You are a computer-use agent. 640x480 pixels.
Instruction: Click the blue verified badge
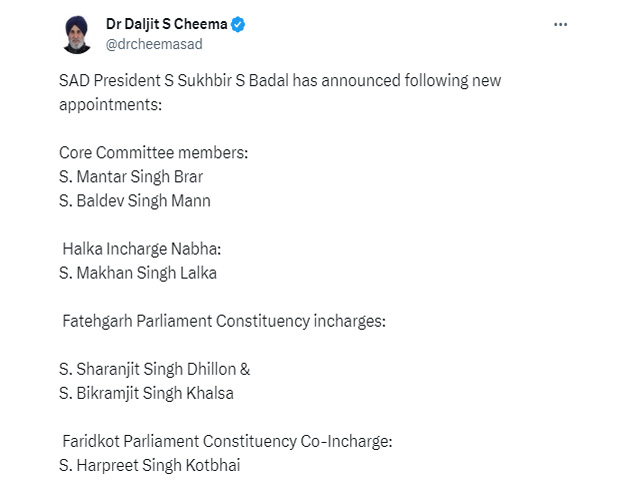[238, 24]
